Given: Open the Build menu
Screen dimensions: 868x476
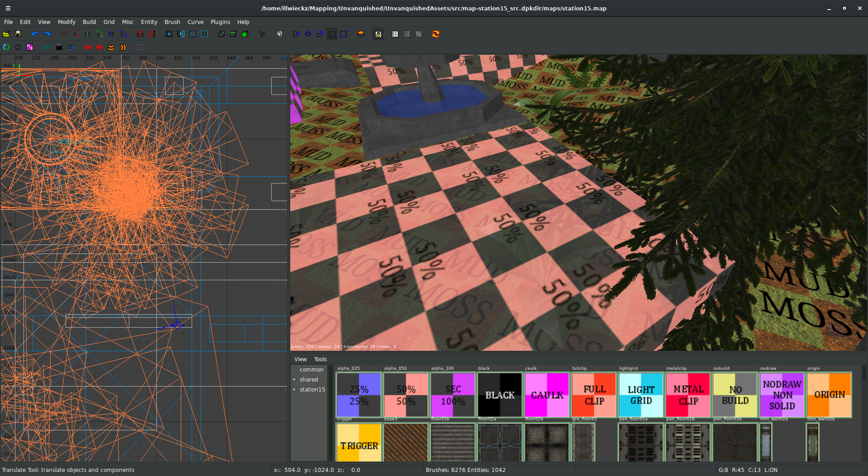Looking at the screenshot, I should click(89, 22).
